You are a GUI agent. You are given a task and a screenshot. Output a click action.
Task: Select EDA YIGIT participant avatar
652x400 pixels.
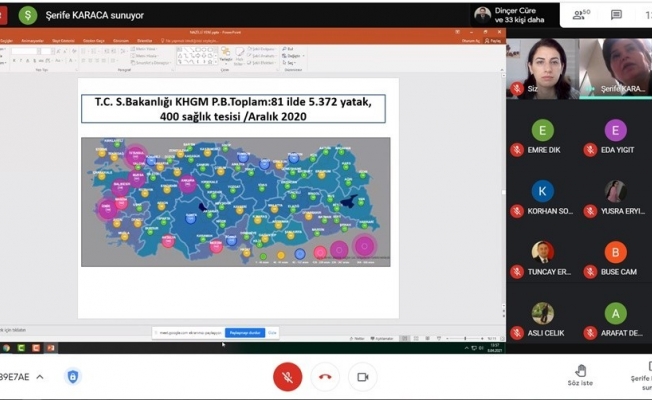tap(616, 130)
